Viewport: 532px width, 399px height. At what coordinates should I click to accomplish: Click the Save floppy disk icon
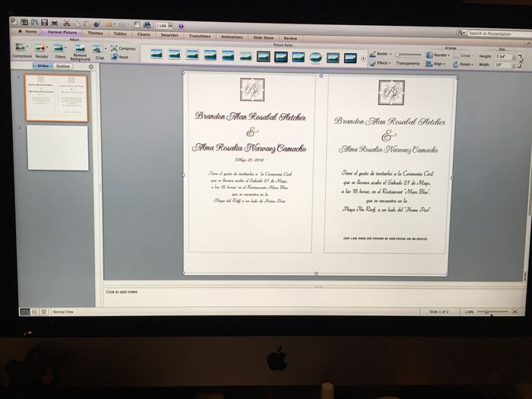[44, 23]
